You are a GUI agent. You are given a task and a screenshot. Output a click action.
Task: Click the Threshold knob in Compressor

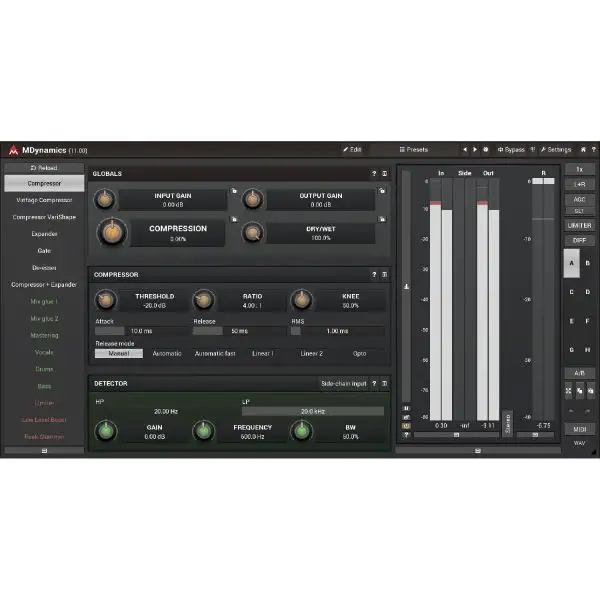[x=105, y=300]
